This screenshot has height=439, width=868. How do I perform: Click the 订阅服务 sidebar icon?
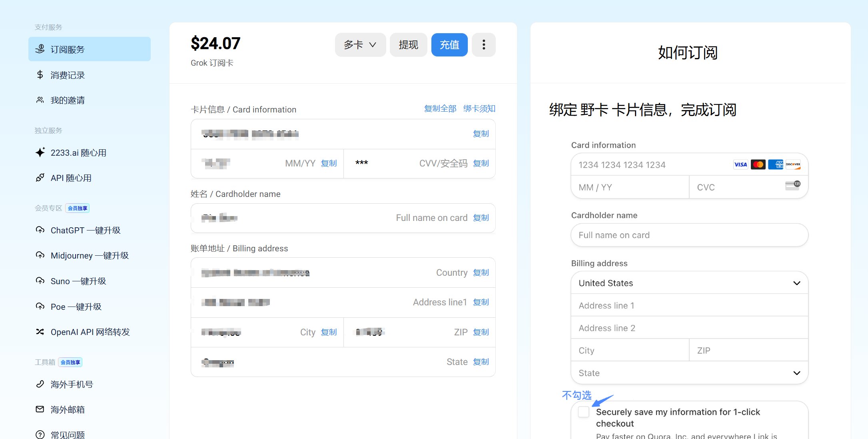pos(40,49)
